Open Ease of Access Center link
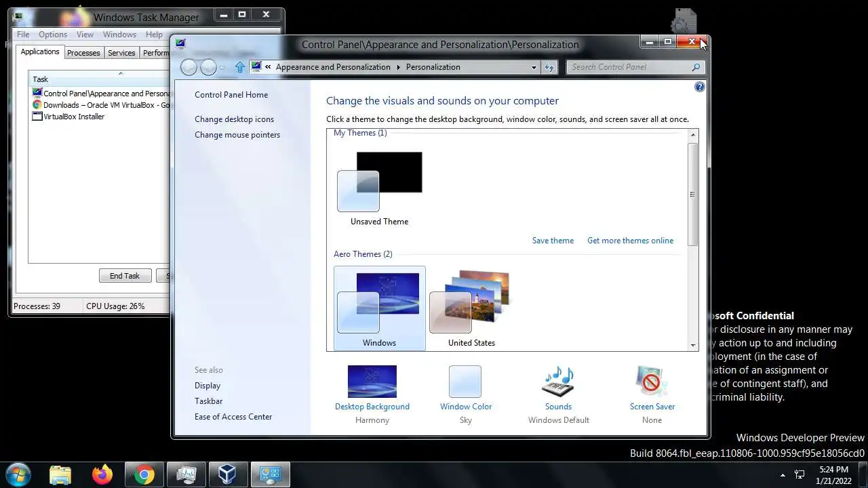This screenshot has height=488, width=868. 233,417
